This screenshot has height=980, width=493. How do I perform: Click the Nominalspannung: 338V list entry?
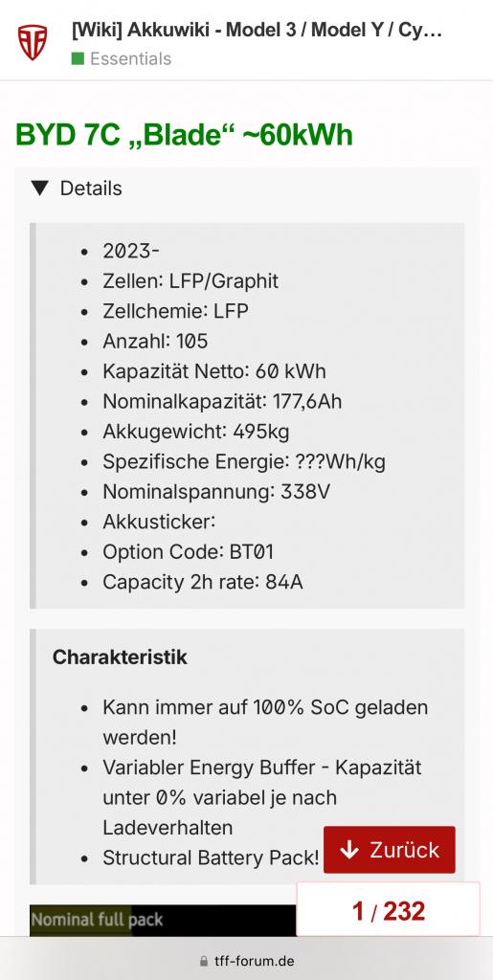coord(216,492)
